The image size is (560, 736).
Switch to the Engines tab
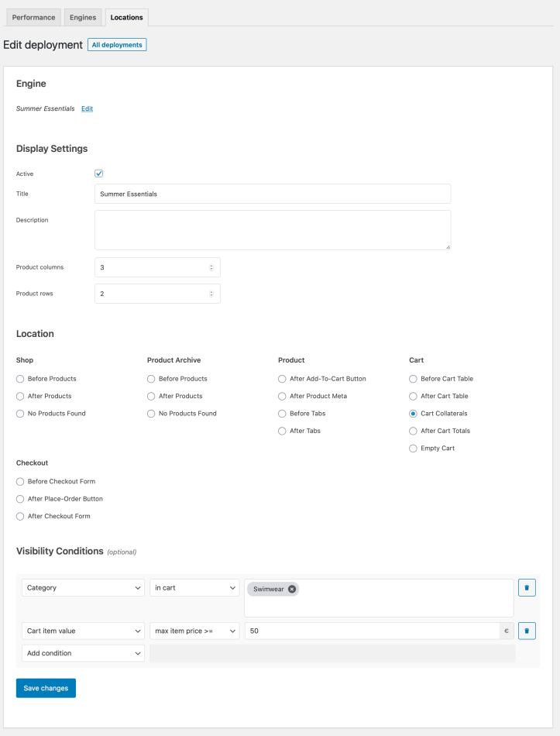(83, 17)
